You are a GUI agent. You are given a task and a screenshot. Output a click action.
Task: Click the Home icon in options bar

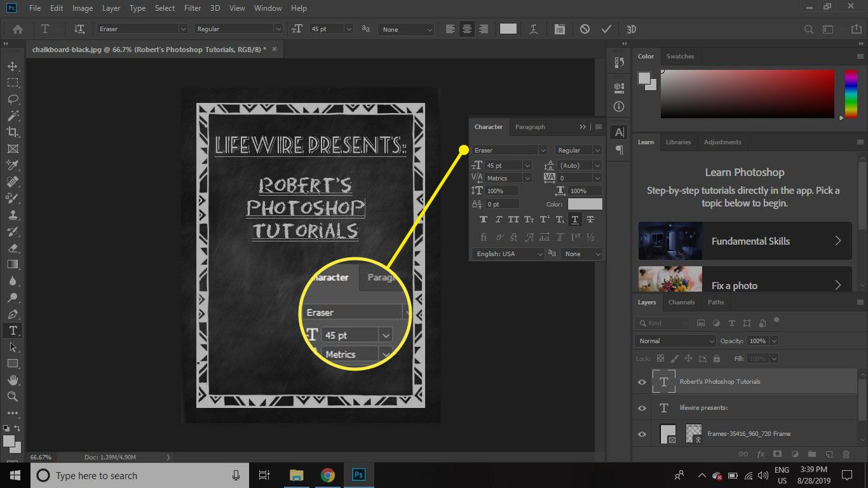[18, 29]
